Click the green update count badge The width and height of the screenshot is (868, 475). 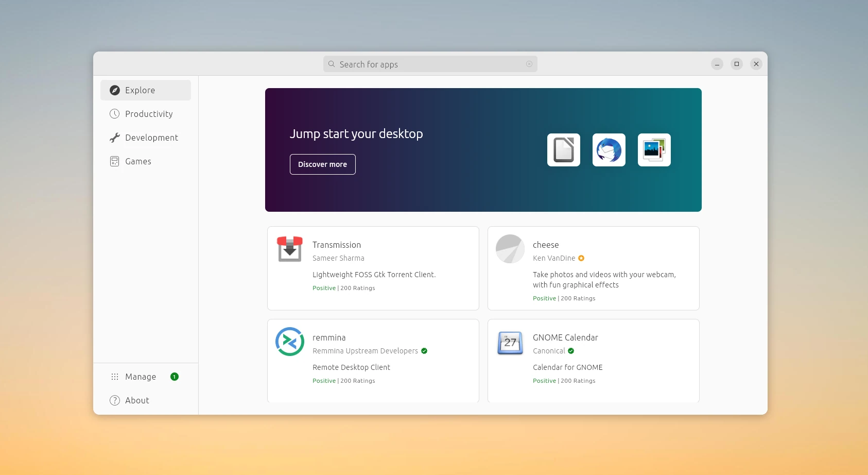pyautogui.click(x=175, y=377)
